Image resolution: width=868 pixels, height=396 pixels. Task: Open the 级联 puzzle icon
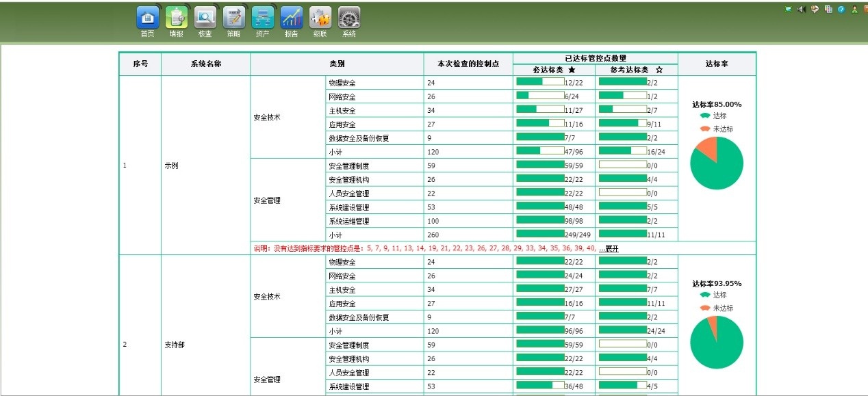[320, 18]
